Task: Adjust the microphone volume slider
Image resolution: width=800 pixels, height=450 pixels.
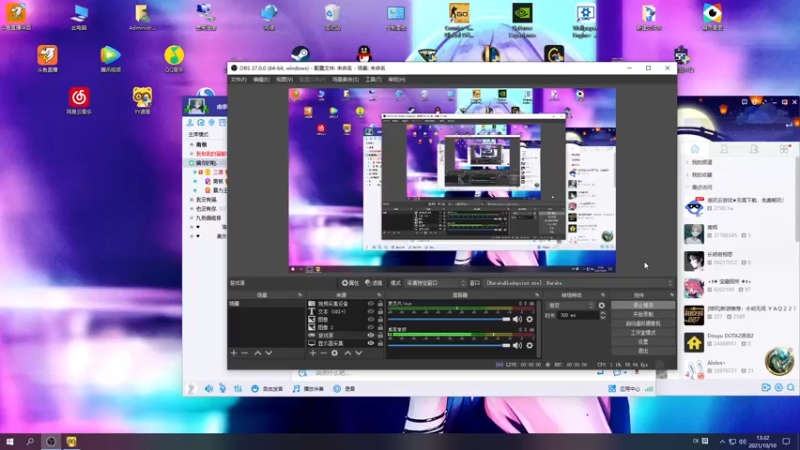Action: tap(505, 319)
